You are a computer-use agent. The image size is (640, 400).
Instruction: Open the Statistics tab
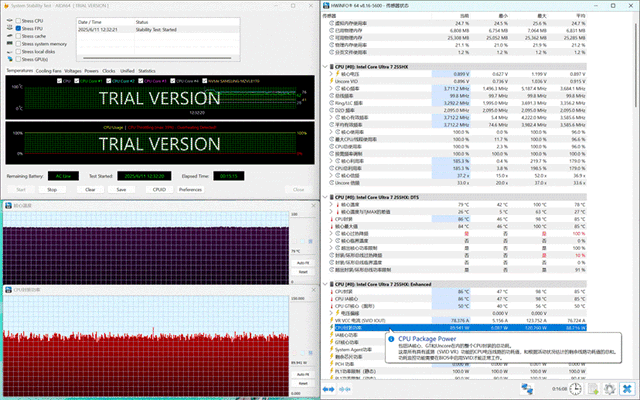[147, 71]
